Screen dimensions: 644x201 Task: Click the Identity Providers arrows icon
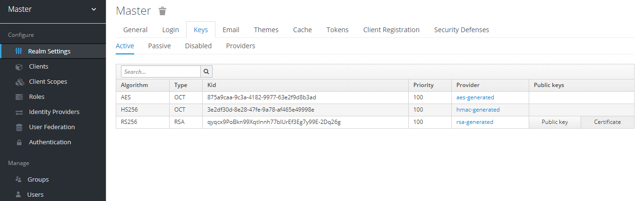[x=19, y=112]
